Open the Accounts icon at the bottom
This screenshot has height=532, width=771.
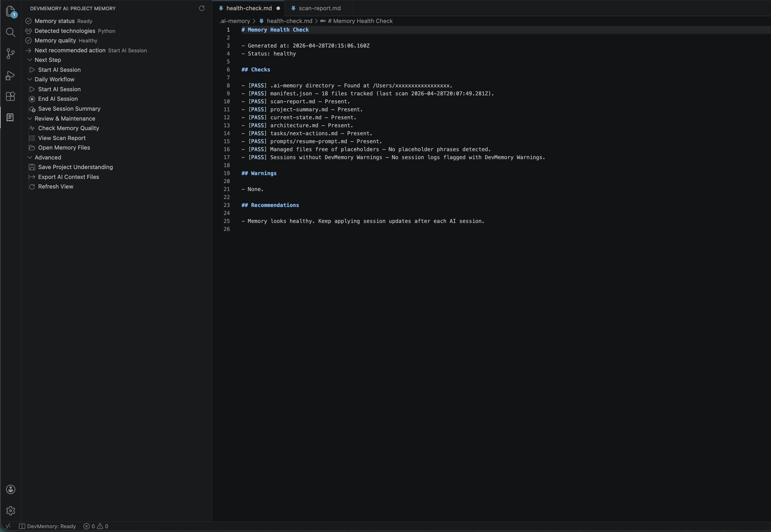[10, 489]
